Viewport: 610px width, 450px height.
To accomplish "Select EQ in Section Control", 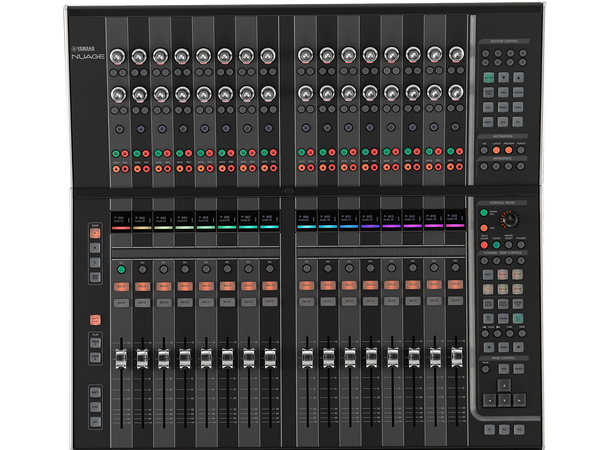I will [517, 122].
